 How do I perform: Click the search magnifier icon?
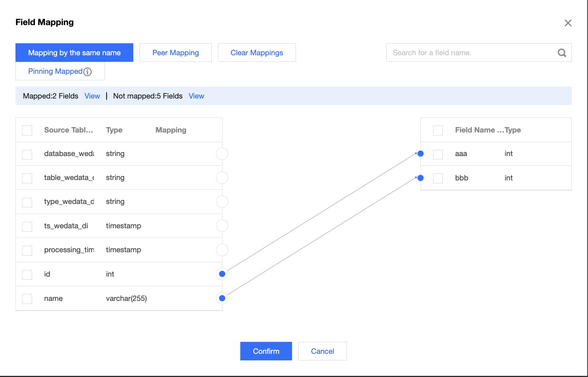tap(562, 53)
